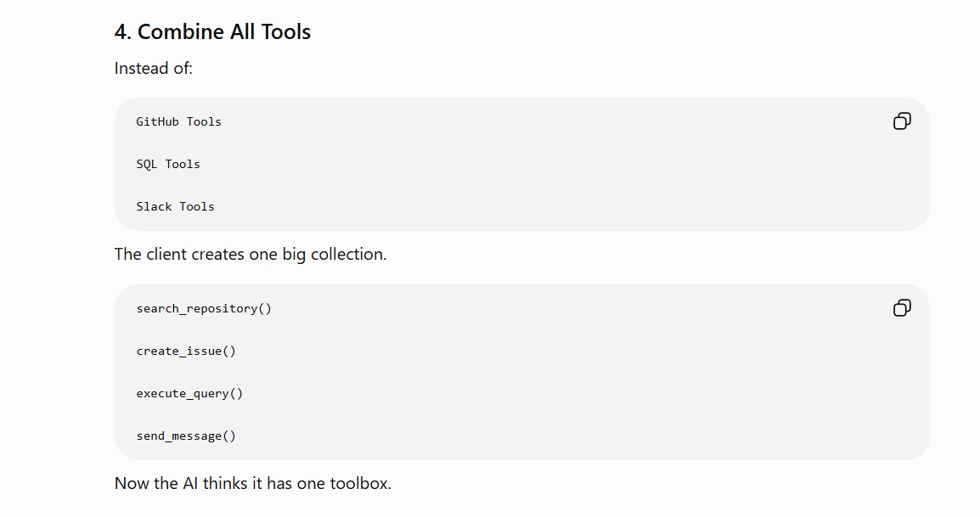This screenshot has width=980, height=517.
Task: Click the 'Instead of:' paragraph text
Action: point(154,68)
